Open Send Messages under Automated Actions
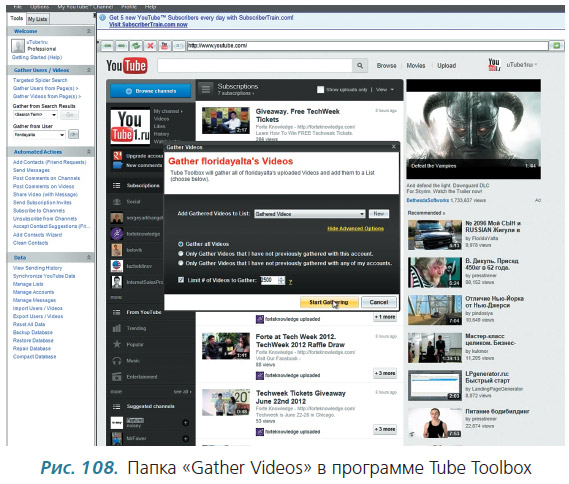This screenshot has height=484, width=569. click(x=31, y=170)
